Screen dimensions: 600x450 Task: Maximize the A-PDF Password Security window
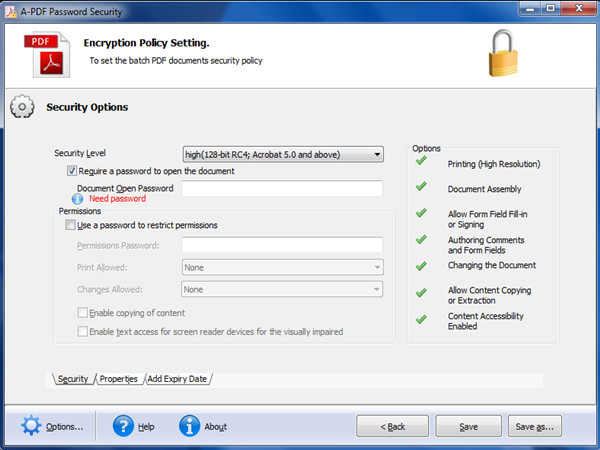pos(550,8)
